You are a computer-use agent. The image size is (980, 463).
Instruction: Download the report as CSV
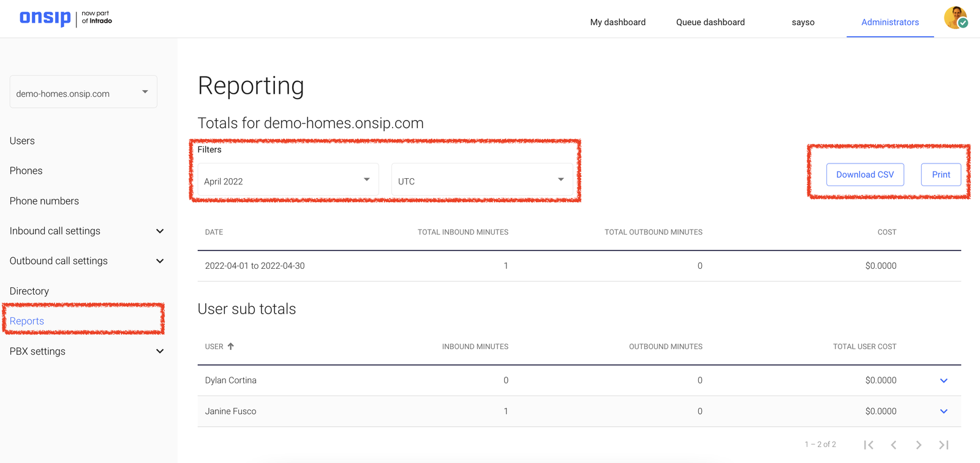coord(865,175)
